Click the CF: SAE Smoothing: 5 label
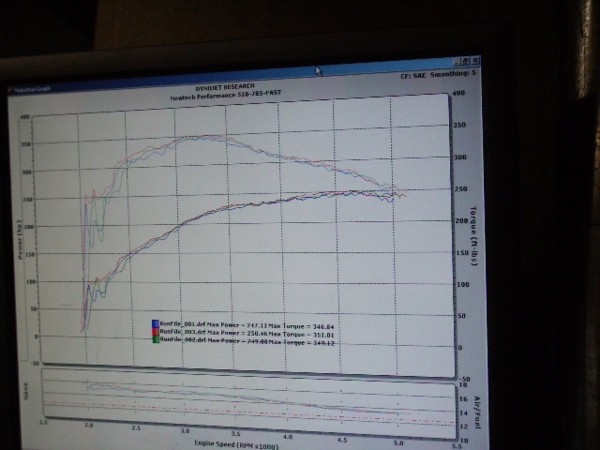 [x=438, y=74]
